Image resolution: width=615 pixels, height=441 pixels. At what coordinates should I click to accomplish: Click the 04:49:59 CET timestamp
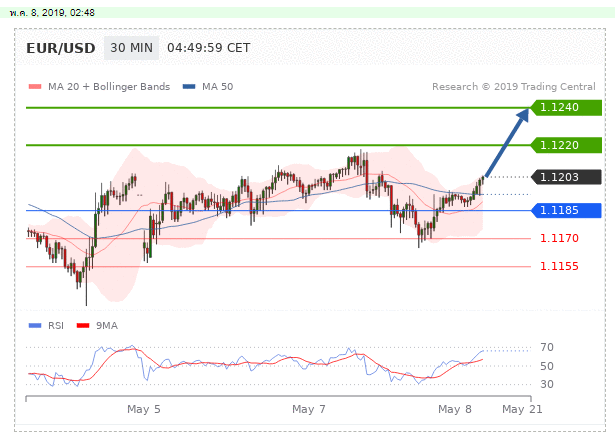point(208,48)
